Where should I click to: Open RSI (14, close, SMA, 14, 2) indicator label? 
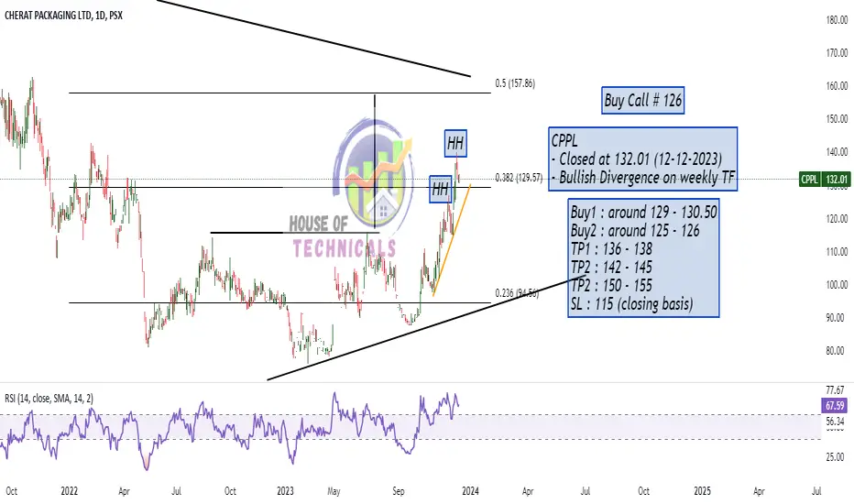(49, 399)
